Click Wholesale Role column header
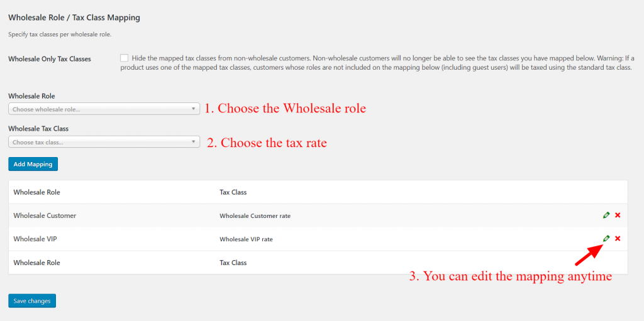644x321 pixels. [36, 192]
